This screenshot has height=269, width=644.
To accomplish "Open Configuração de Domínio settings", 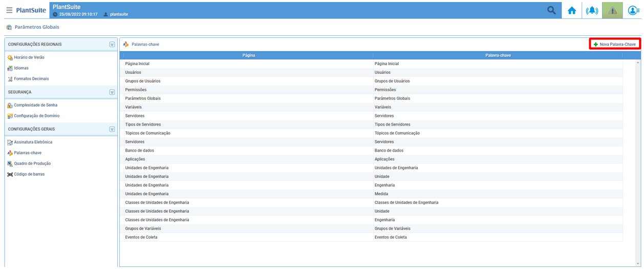I will coord(37,116).
